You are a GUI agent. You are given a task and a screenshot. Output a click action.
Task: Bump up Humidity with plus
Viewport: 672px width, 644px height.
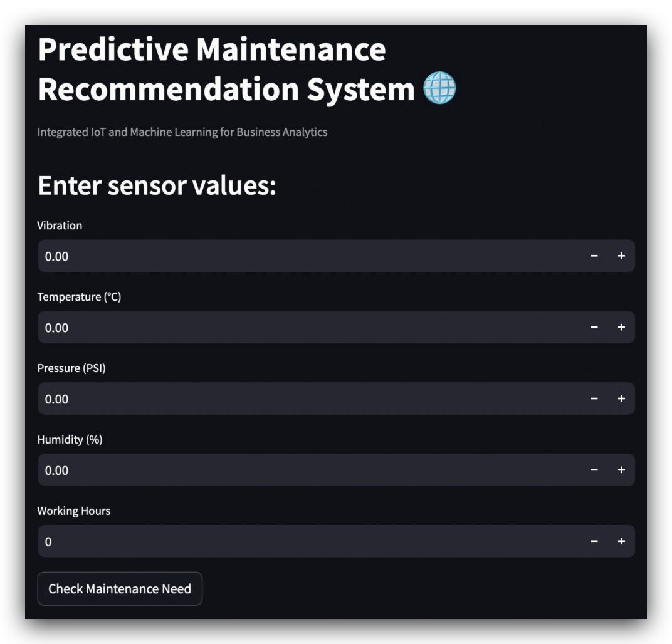click(x=621, y=470)
